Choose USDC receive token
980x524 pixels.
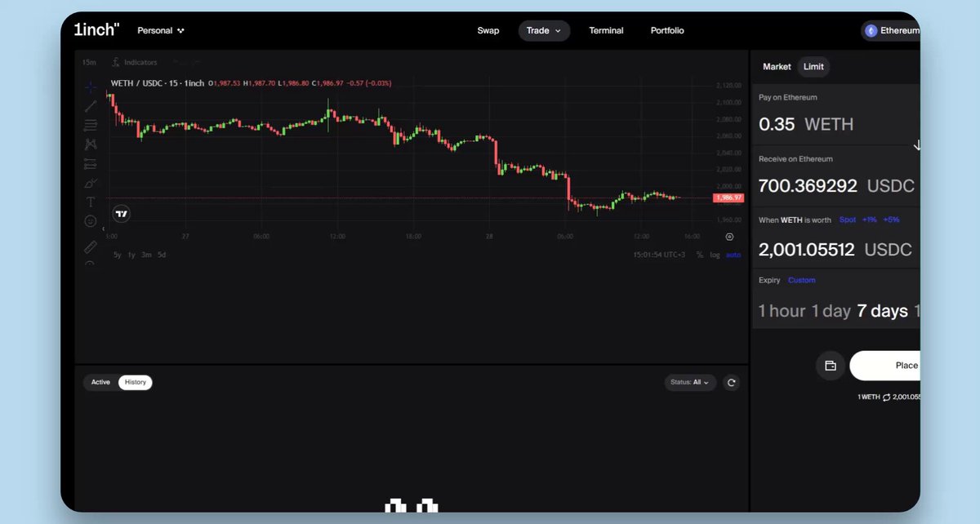891,186
